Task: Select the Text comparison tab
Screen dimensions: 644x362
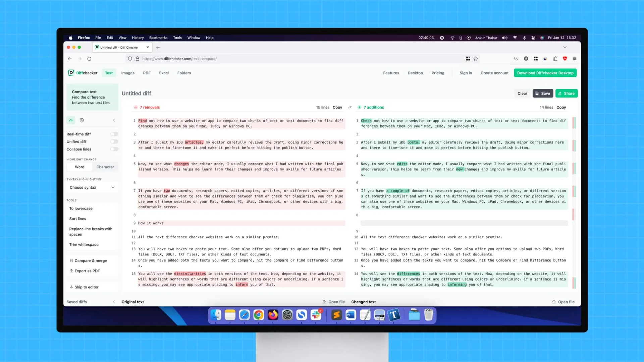Action: tap(109, 73)
